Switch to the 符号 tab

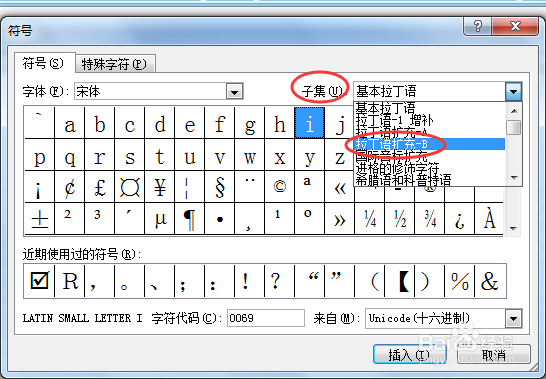pyautogui.click(x=44, y=63)
